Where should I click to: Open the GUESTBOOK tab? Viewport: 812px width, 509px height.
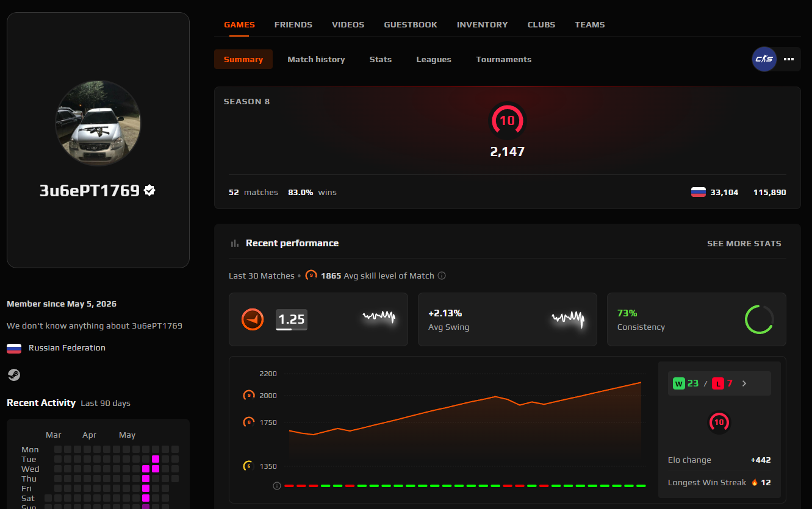click(x=411, y=25)
